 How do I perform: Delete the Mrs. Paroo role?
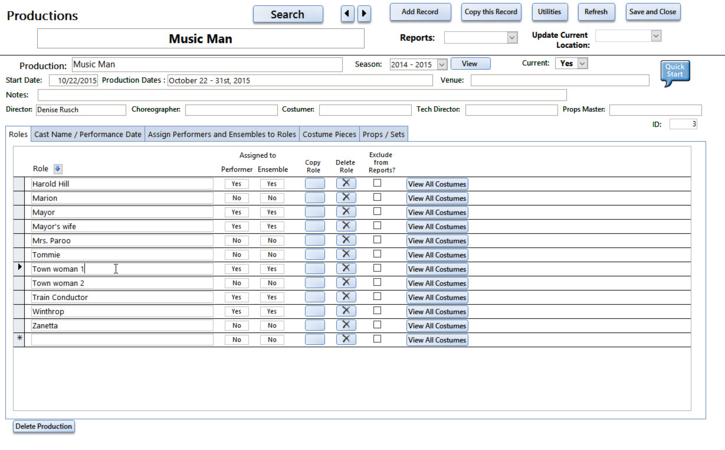(x=346, y=240)
